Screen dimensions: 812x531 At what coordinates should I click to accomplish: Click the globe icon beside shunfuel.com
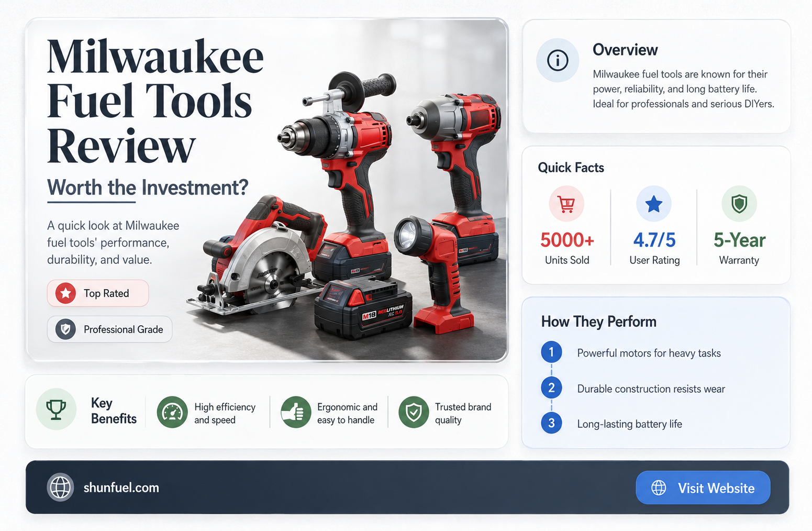pyautogui.click(x=60, y=488)
